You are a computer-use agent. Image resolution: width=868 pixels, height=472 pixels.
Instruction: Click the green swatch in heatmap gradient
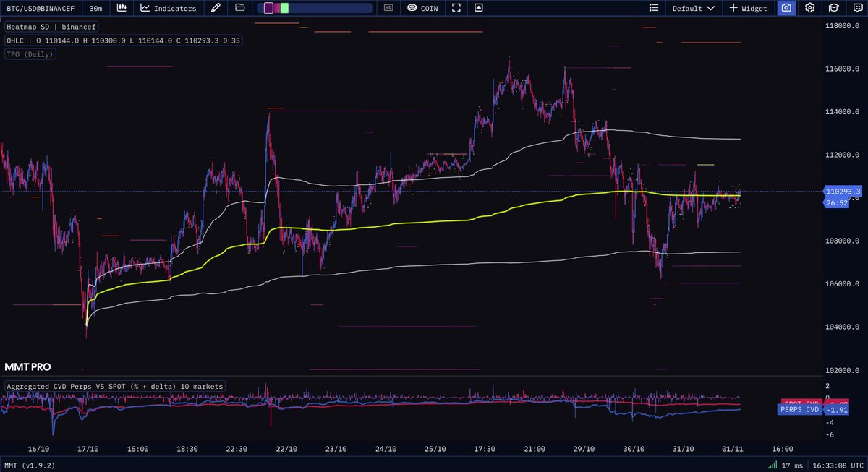pyautogui.click(x=284, y=8)
